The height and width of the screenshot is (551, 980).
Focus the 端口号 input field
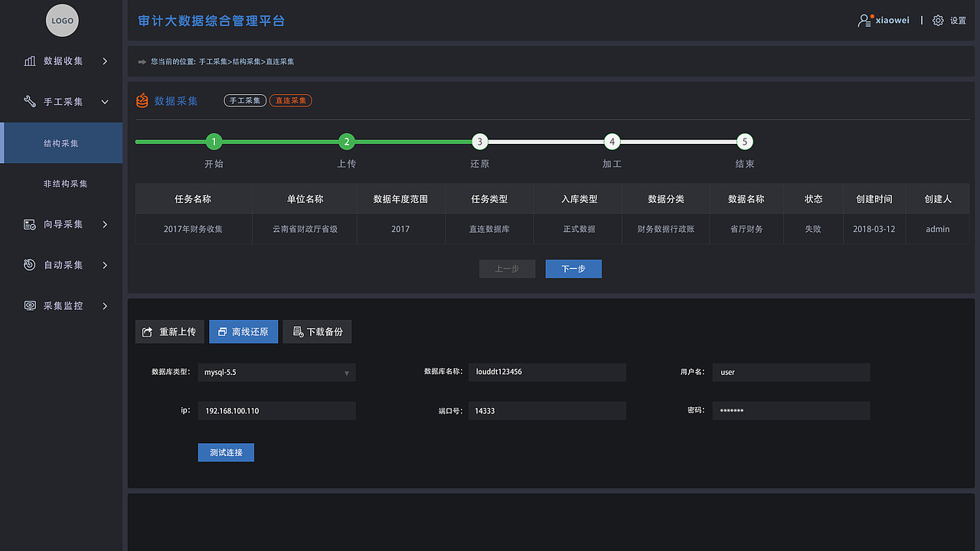pyautogui.click(x=547, y=411)
